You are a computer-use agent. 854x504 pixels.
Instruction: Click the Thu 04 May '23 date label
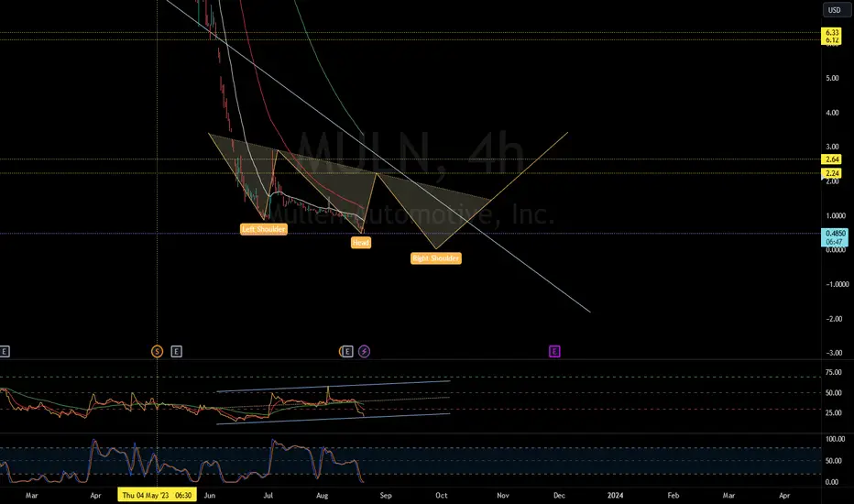157,495
